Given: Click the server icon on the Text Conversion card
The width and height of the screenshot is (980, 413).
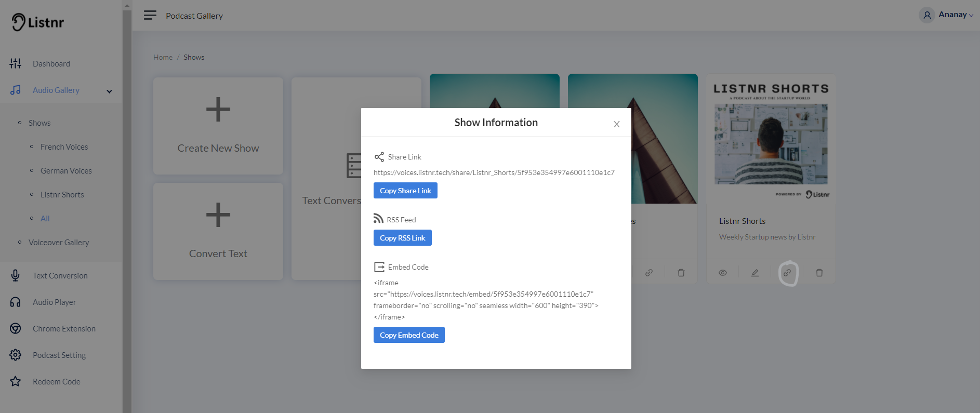Looking at the screenshot, I should pyautogui.click(x=354, y=166).
